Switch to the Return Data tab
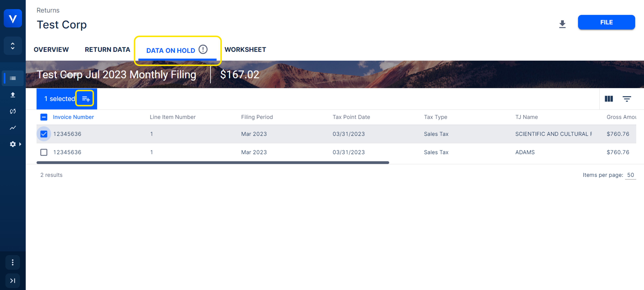This screenshot has width=644, height=290. 107,50
